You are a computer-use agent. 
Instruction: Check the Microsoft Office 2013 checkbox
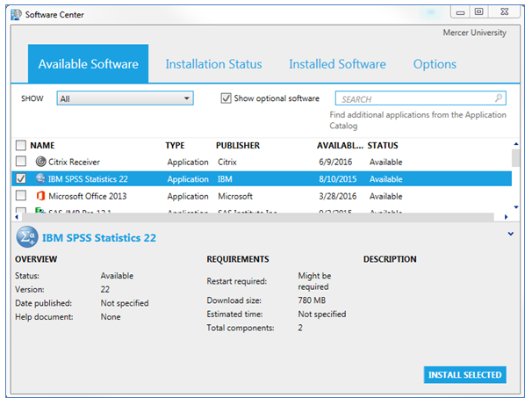21,195
